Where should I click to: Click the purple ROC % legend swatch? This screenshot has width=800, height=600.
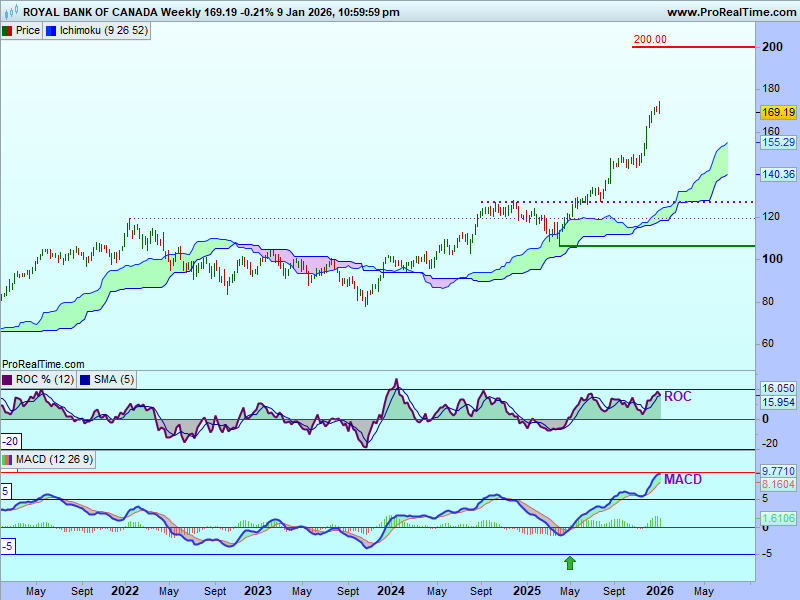tap(8, 379)
